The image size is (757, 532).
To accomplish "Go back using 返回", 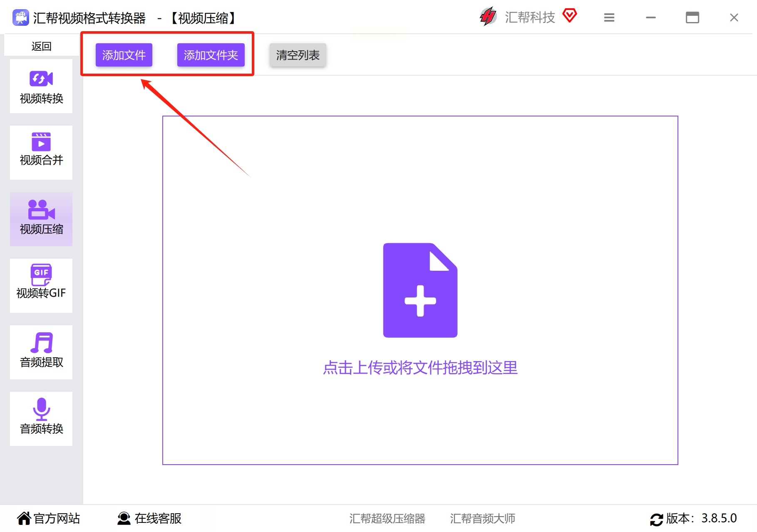I will 42,46.
